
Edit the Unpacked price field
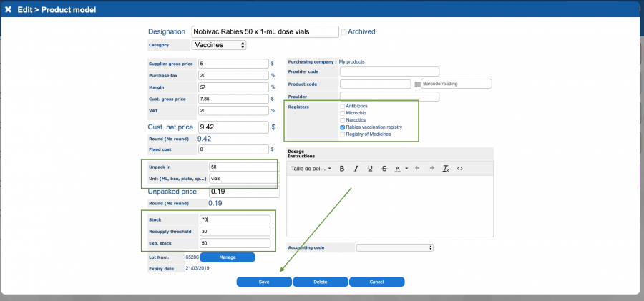point(245,192)
